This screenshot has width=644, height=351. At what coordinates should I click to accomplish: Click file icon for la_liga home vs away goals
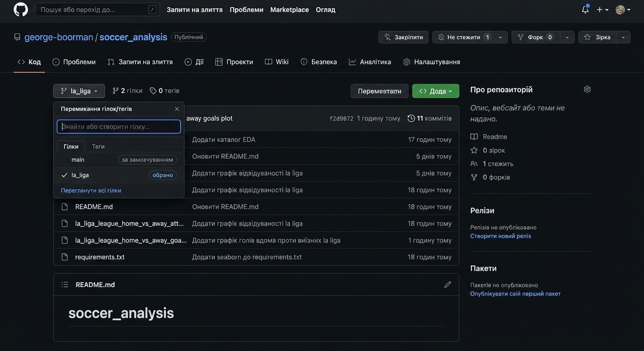click(x=65, y=240)
